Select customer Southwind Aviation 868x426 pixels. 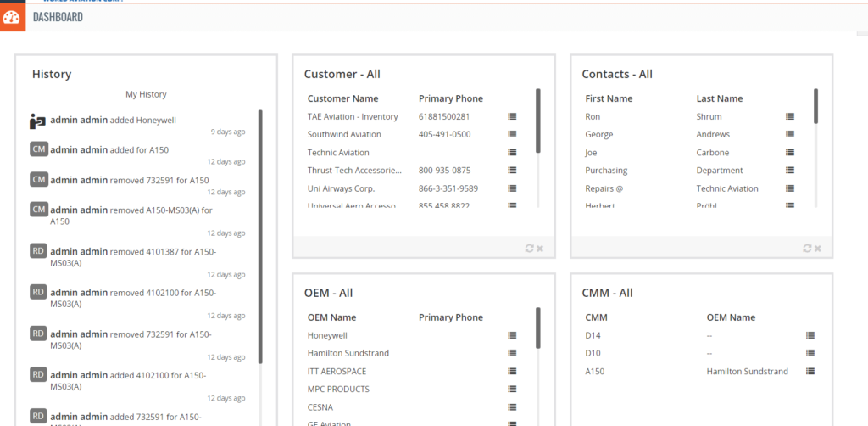[344, 134]
